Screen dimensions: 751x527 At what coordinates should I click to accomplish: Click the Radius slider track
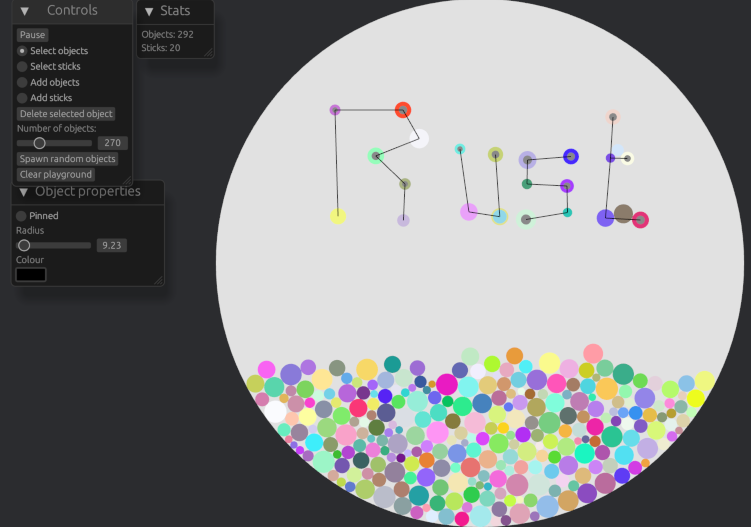pos(55,245)
